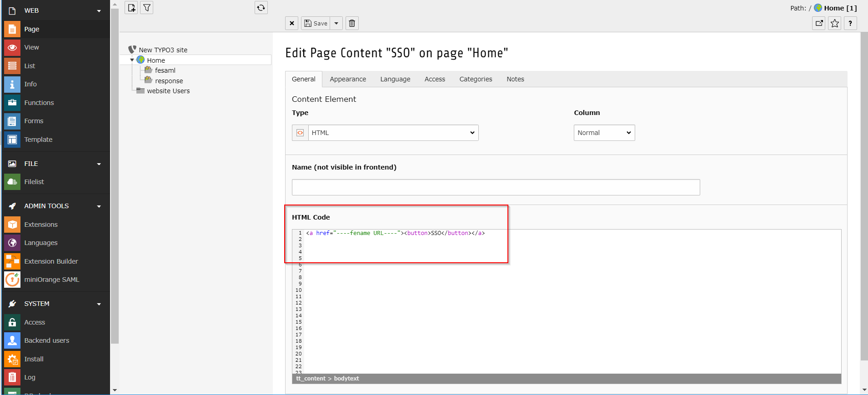The width and height of the screenshot is (868, 395).
Task: Open the Log module icon
Action: click(x=12, y=377)
